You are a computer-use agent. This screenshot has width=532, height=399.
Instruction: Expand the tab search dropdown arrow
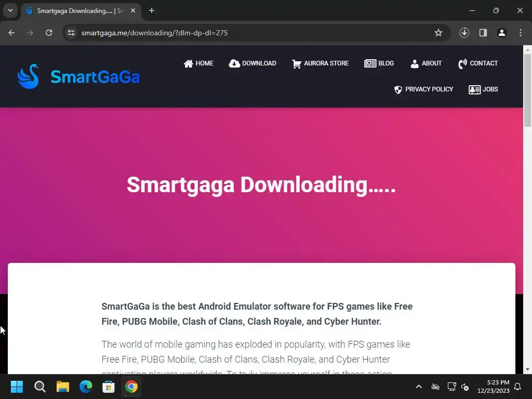point(10,10)
